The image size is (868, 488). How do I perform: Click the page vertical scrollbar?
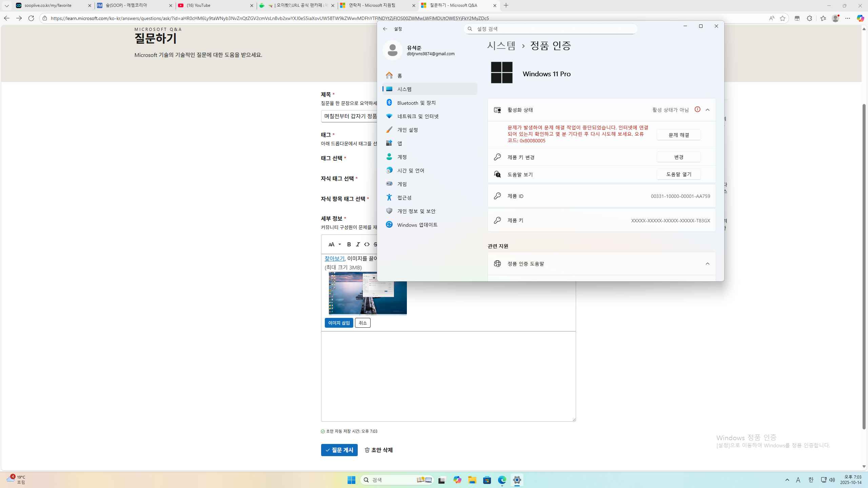pyautogui.click(x=864, y=266)
